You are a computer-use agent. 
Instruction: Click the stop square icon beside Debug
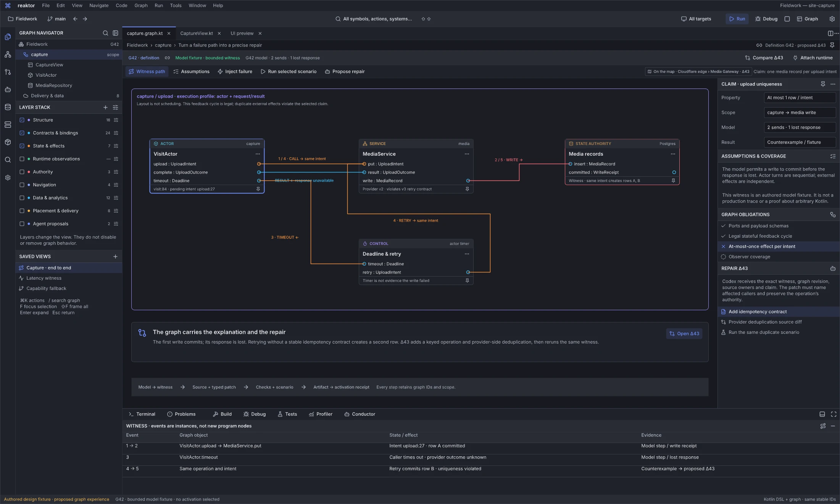(x=787, y=19)
